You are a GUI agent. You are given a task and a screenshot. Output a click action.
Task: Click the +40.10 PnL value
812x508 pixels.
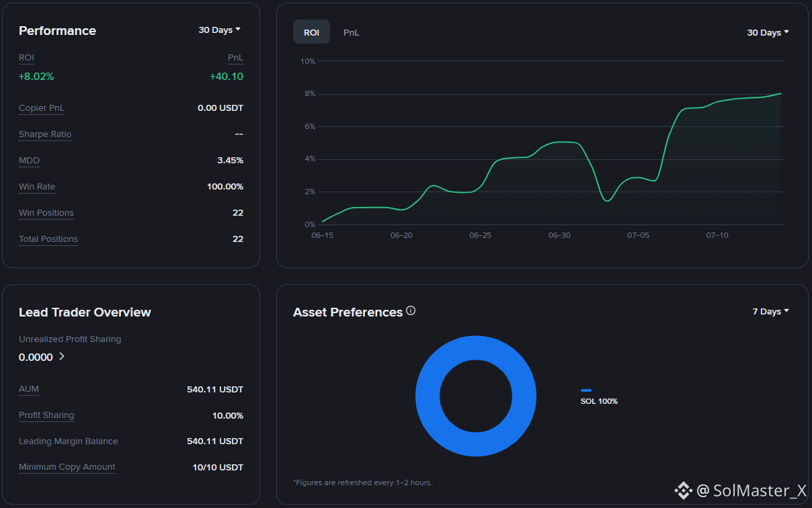(x=227, y=77)
